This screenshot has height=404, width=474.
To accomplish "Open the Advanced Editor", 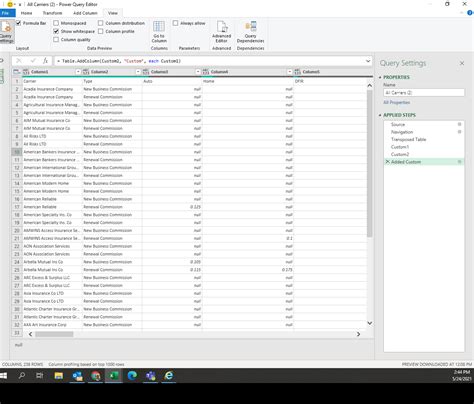I will (x=222, y=31).
